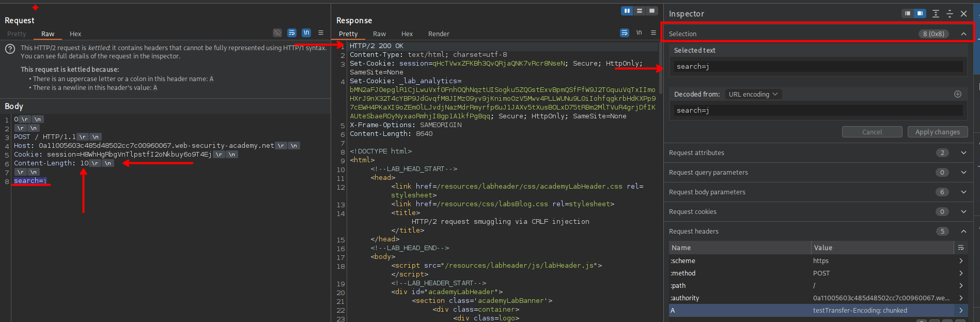
Task: Click the kettled request help question-mark icon
Action: 10,49
